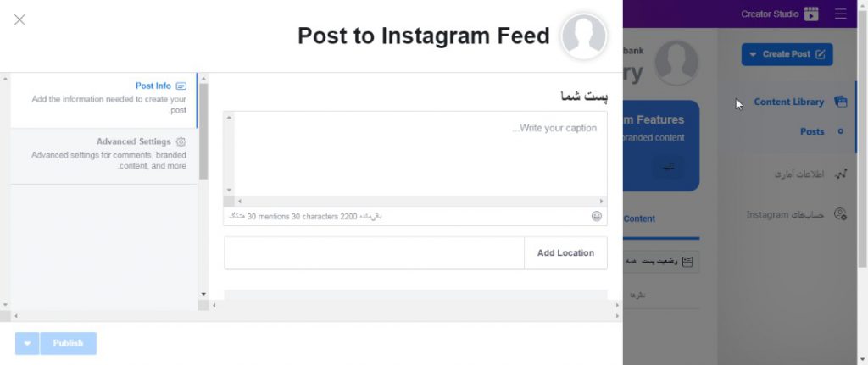The image size is (868, 365).
Task: Click the Advanced Settings gear icon
Action: click(x=181, y=141)
